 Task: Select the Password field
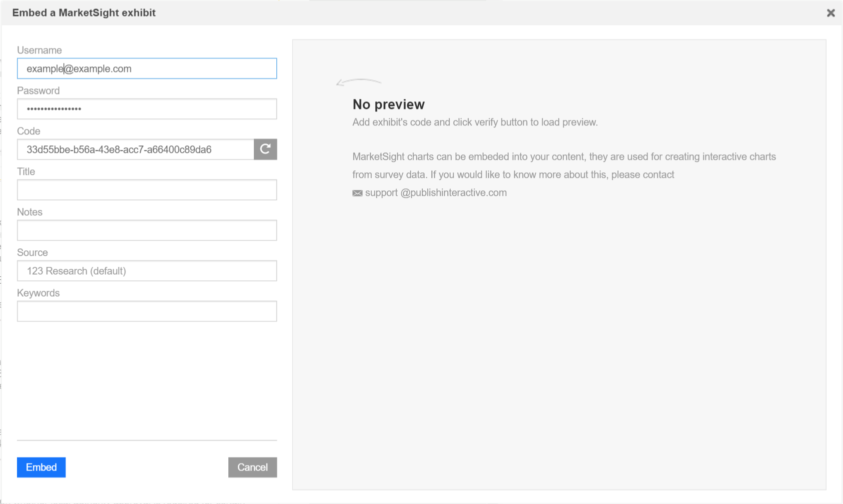146,109
